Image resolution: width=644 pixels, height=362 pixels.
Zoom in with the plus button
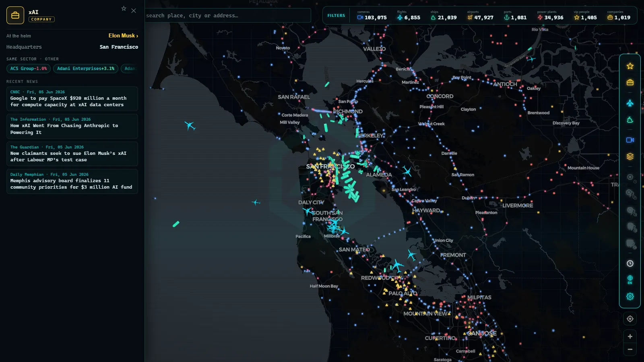click(x=630, y=337)
